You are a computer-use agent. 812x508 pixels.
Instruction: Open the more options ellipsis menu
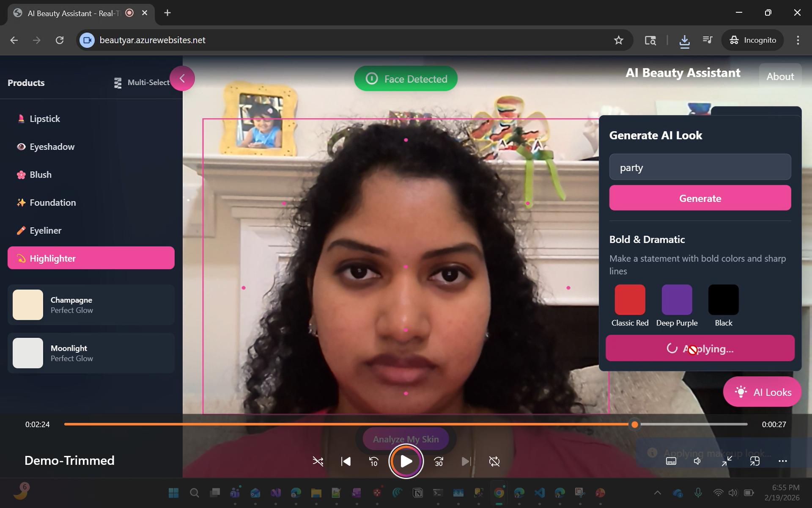pyautogui.click(x=782, y=461)
